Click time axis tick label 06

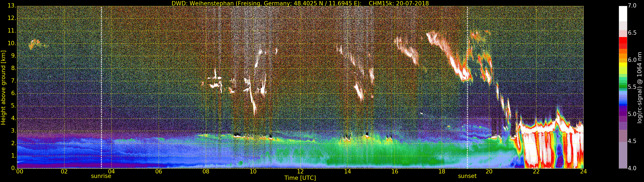click(x=158, y=171)
